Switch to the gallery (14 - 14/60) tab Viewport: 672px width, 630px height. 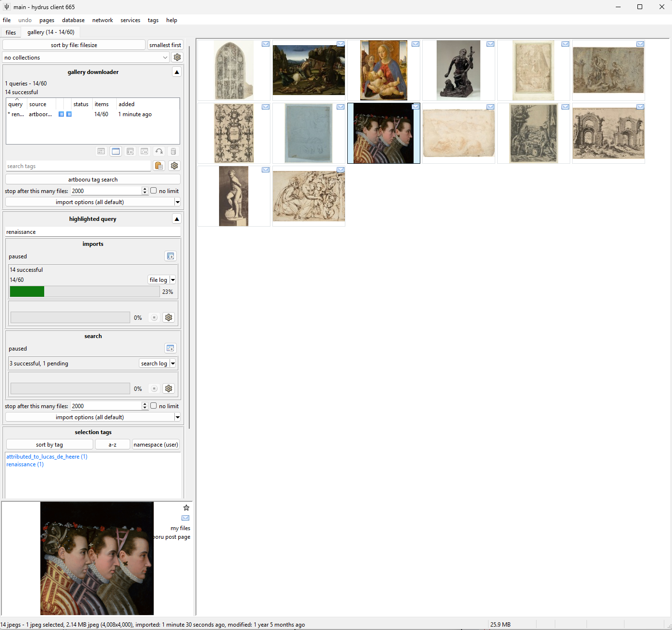(x=51, y=32)
